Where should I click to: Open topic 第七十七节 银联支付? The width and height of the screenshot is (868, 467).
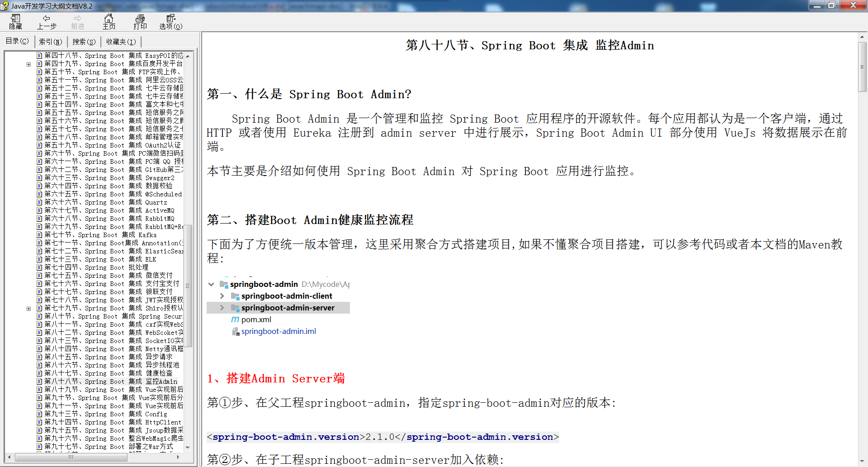tap(108, 292)
